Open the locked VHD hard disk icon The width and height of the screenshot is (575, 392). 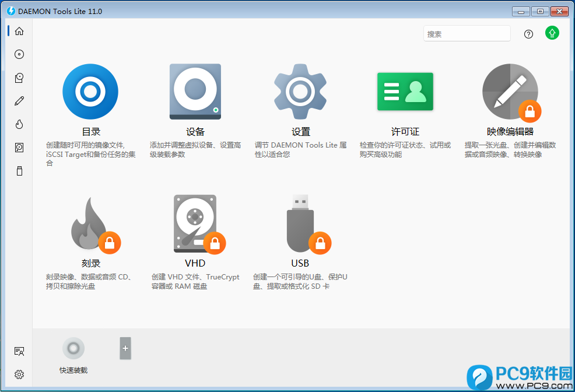point(199,223)
